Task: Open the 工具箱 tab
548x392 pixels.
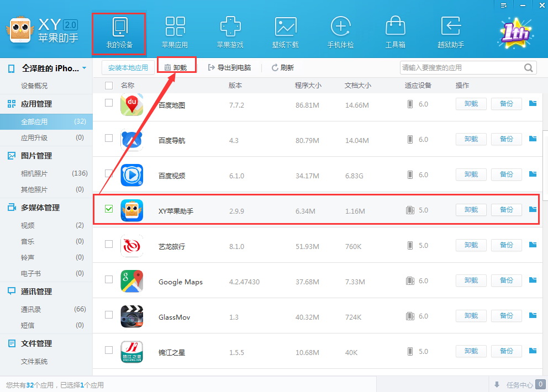Action: coord(396,34)
